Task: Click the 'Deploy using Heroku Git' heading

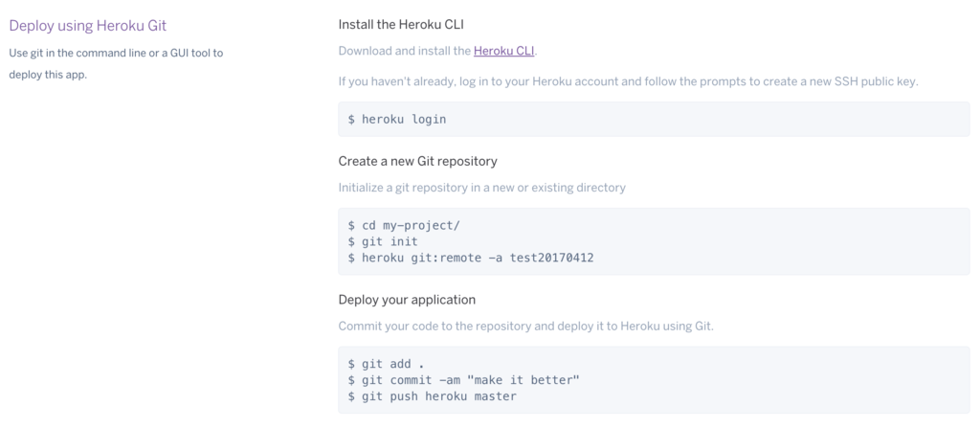Action: tap(87, 26)
